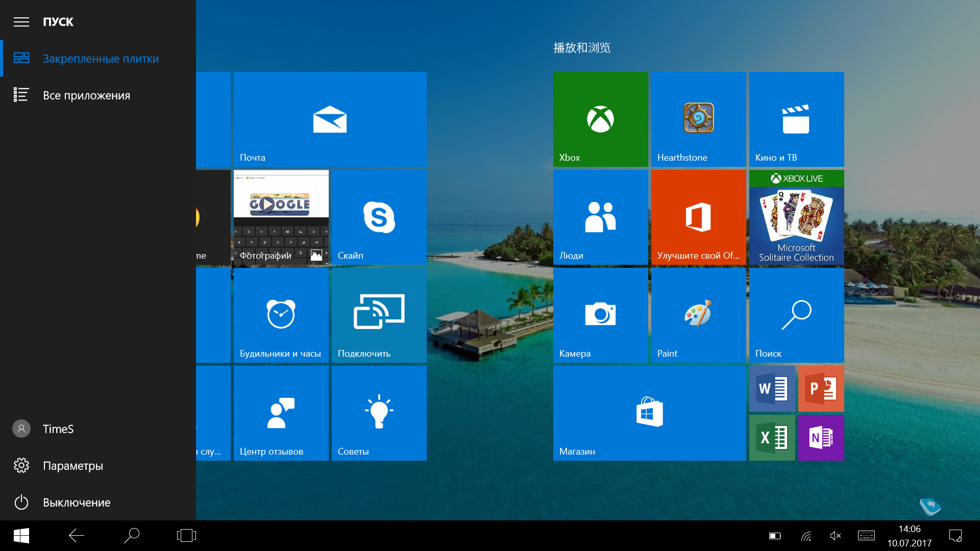Viewport: 980px width, 551px height.
Task: Click the Windows Start button on the taskbar
Action: click(x=21, y=536)
